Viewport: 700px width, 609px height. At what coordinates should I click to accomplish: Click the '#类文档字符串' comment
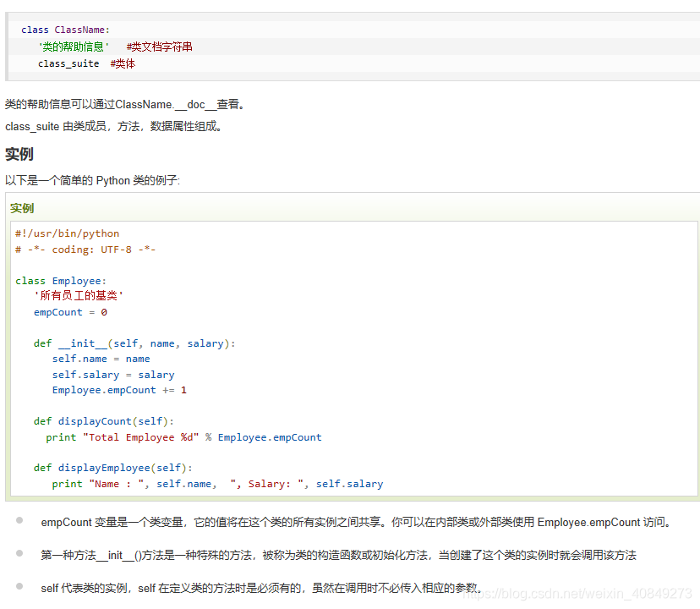tap(160, 47)
